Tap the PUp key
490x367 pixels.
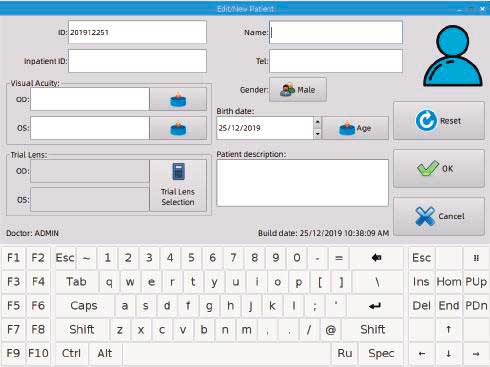pyautogui.click(x=476, y=282)
